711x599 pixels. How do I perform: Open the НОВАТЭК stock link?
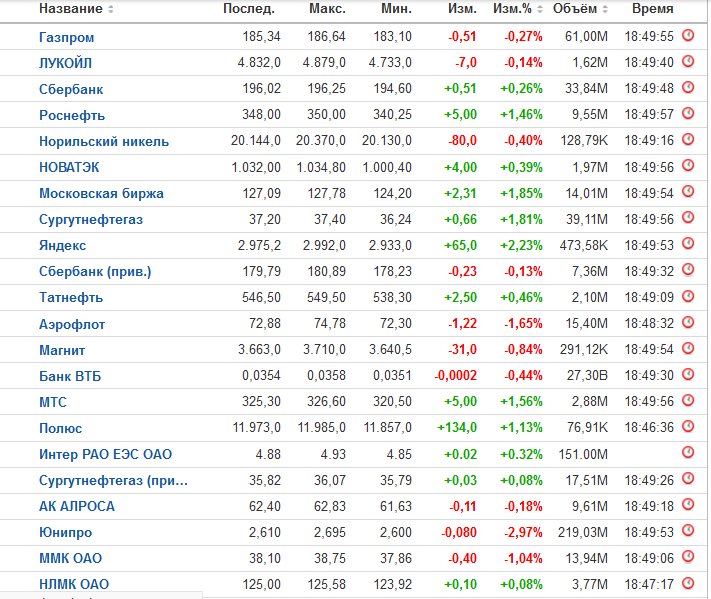(x=69, y=167)
